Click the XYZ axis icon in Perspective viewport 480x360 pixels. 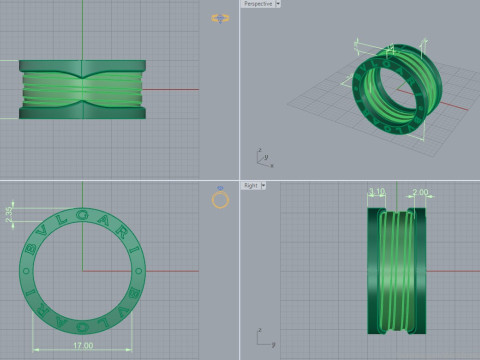click(265, 158)
